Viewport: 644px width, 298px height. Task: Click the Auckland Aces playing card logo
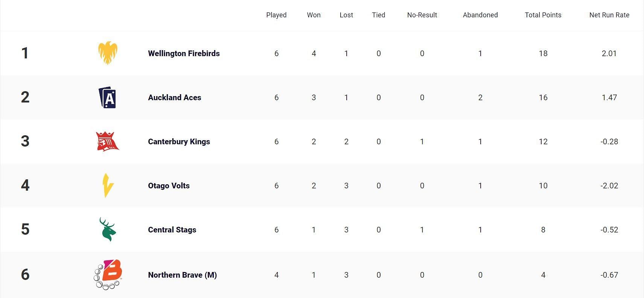tap(107, 98)
